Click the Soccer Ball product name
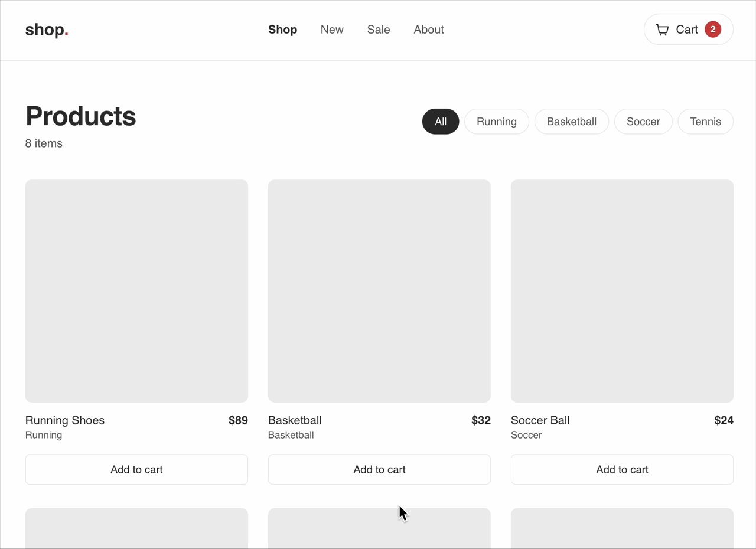Viewport: 756px width, 549px height. [540, 420]
